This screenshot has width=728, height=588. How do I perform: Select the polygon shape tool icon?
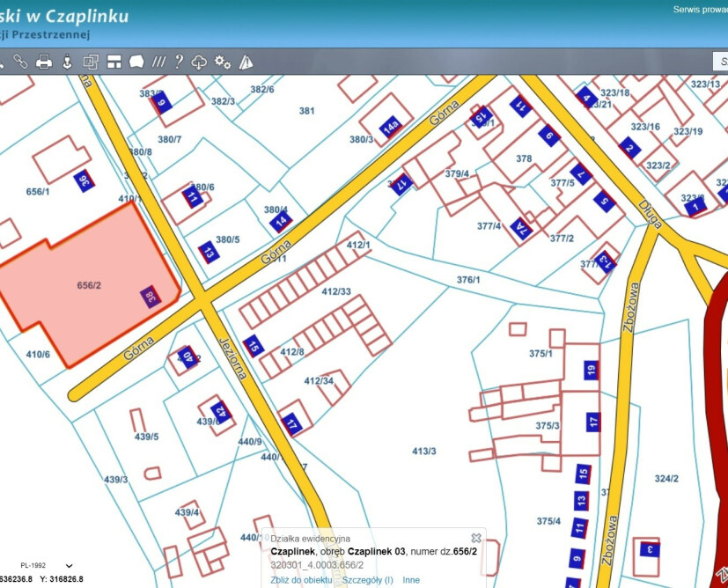(x=136, y=62)
